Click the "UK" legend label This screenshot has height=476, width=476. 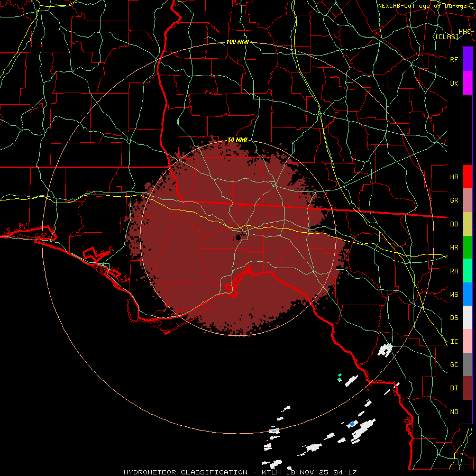coord(454,83)
